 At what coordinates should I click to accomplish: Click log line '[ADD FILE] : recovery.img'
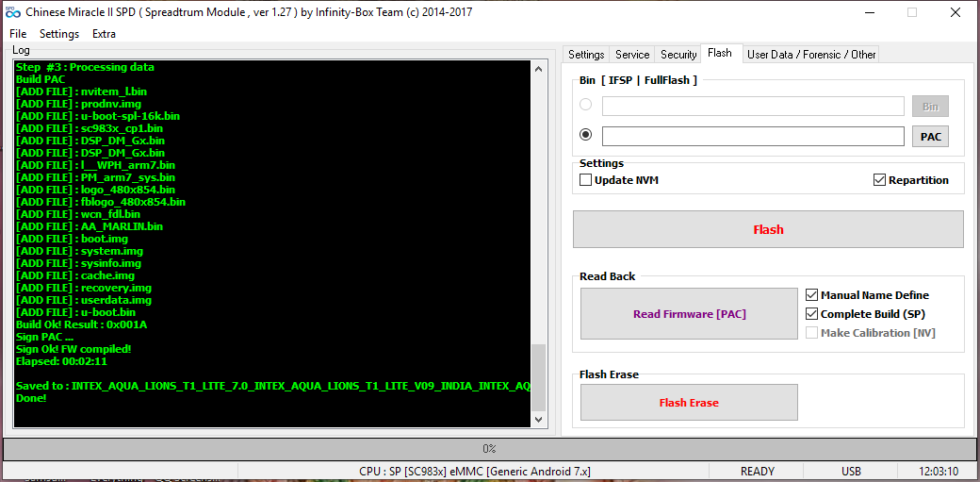click(84, 288)
